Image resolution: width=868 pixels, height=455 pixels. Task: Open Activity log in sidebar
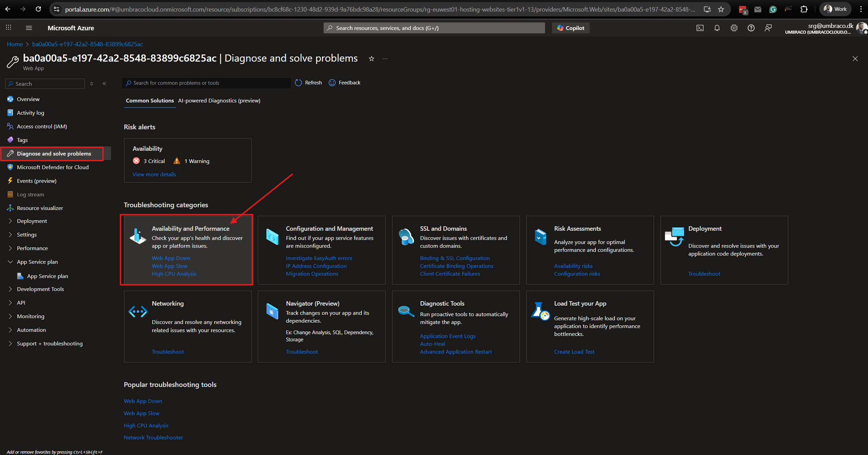tap(30, 113)
